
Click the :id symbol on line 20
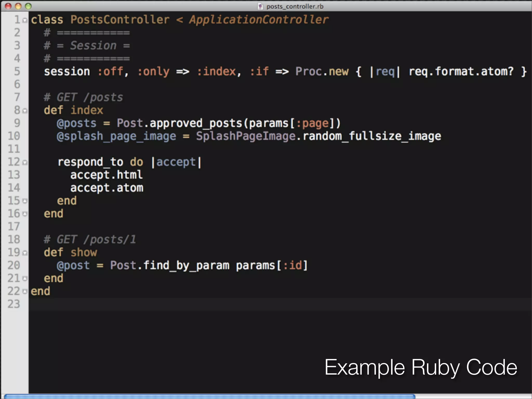[x=292, y=265]
